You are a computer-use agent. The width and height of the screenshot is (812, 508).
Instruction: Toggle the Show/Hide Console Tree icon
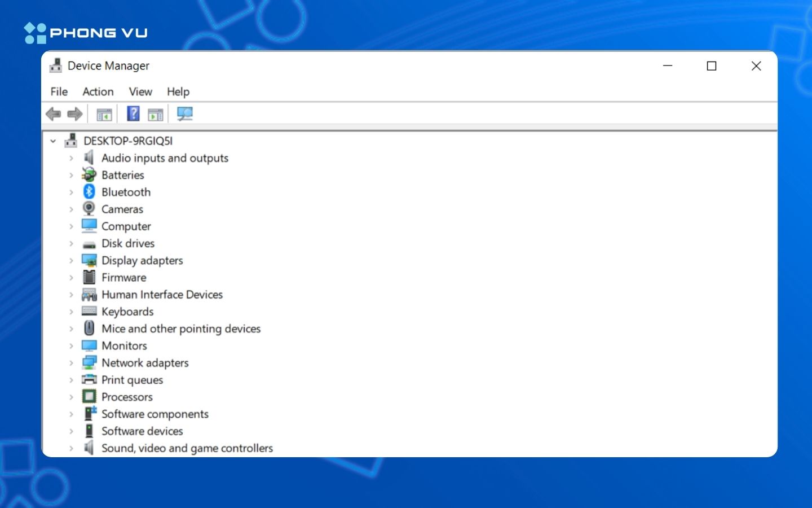point(104,113)
